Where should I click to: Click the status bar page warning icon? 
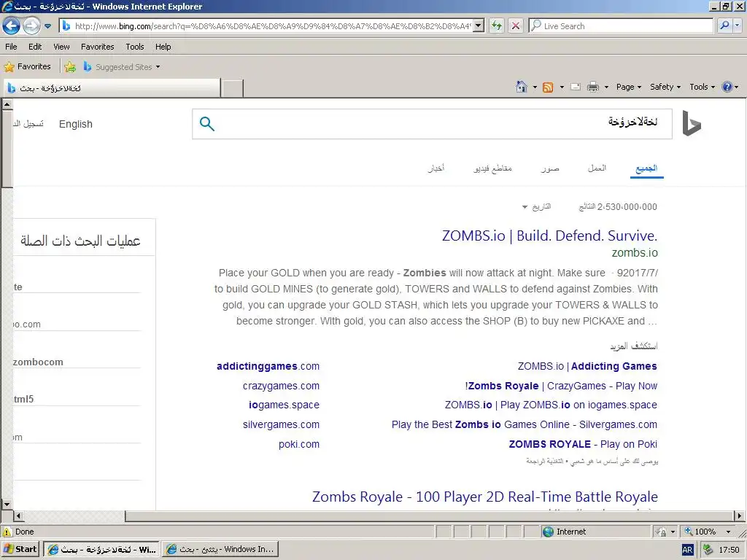(x=7, y=532)
